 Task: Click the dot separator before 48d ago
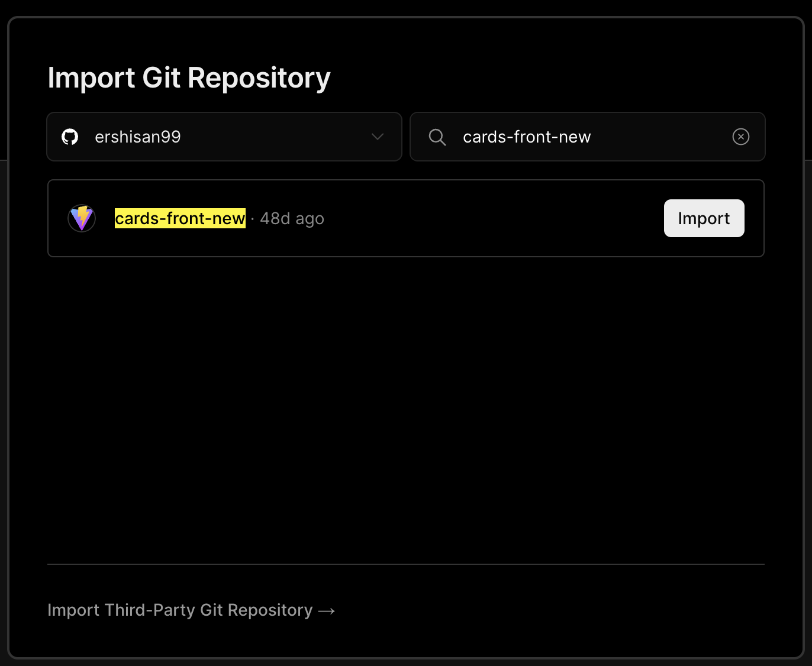pos(253,219)
